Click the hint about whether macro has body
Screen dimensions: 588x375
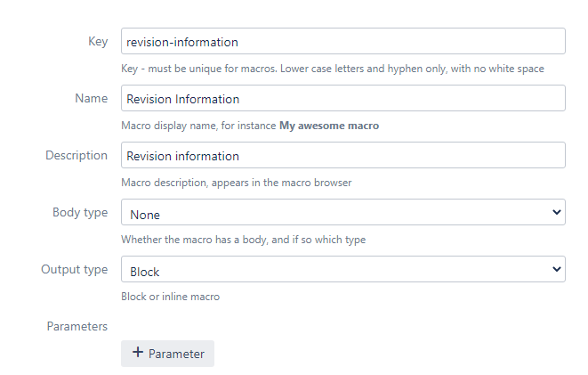(243, 240)
